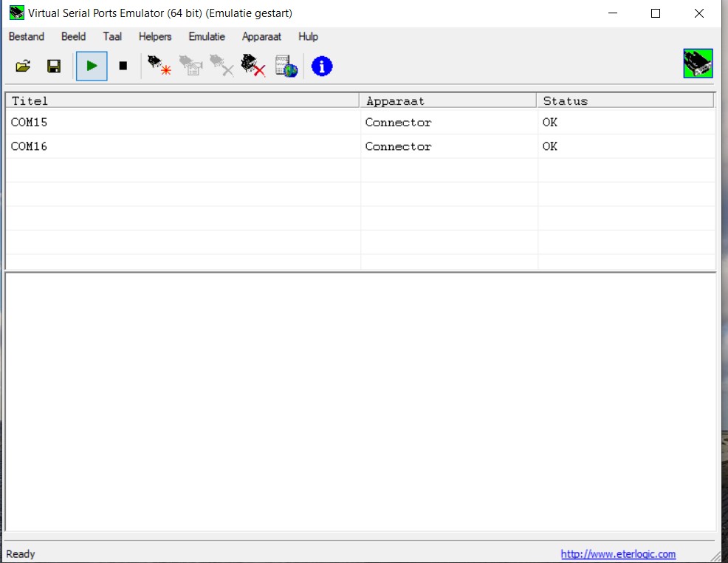Click the green VSPE logo at toolbar right
The height and width of the screenshot is (563, 728).
point(698,64)
